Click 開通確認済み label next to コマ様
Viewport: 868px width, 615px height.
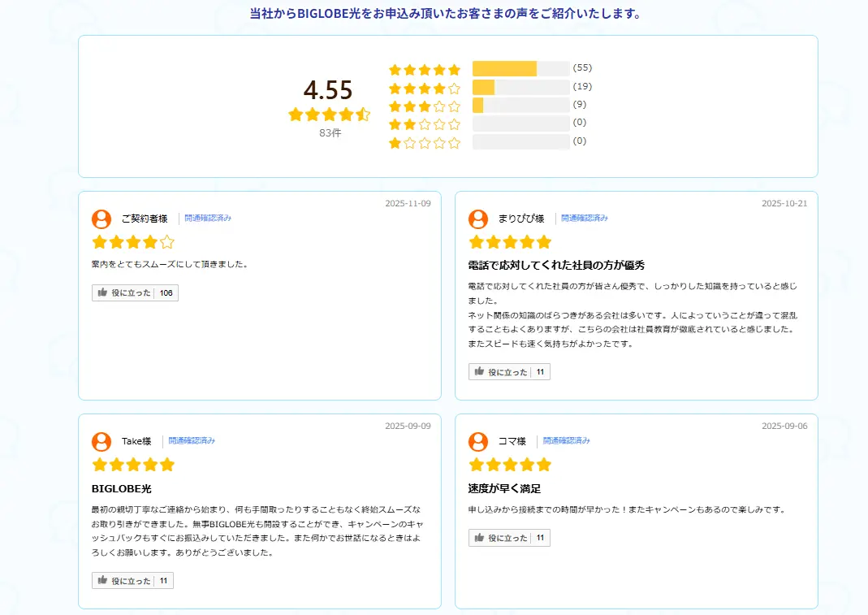click(567, 441)
